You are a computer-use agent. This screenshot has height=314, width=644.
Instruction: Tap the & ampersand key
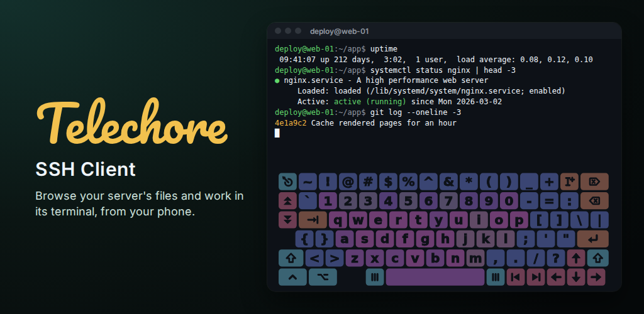point(448,181)
